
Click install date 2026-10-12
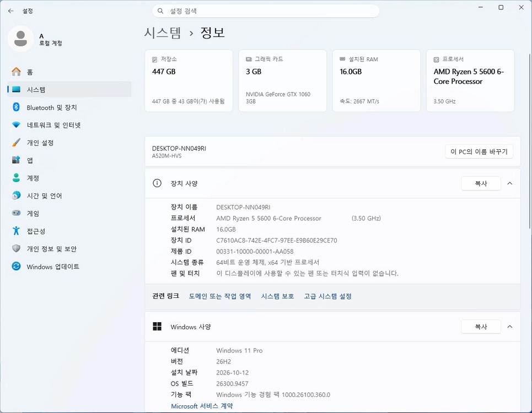pos(233,373)
